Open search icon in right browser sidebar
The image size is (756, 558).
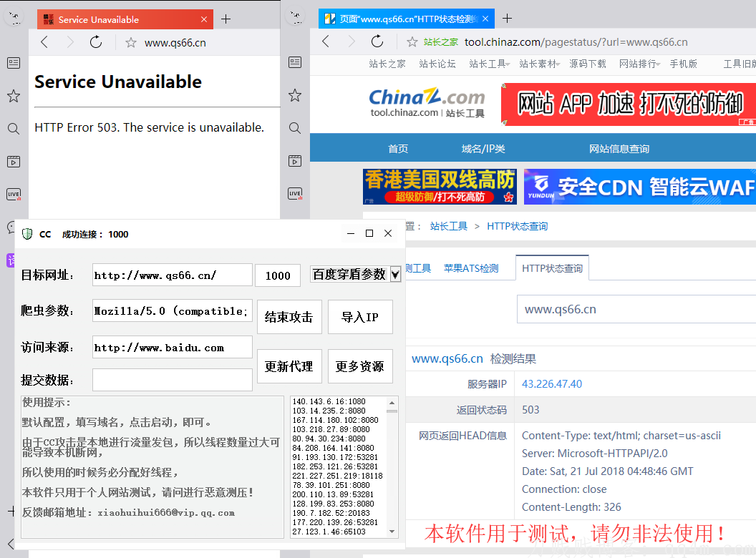[294, 127]
